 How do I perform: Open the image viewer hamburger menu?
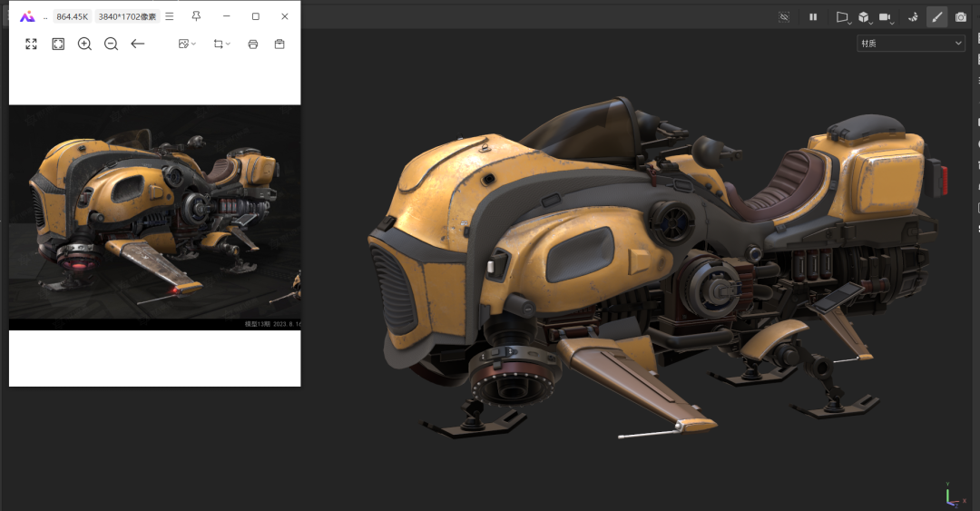(x=169, y=16)
